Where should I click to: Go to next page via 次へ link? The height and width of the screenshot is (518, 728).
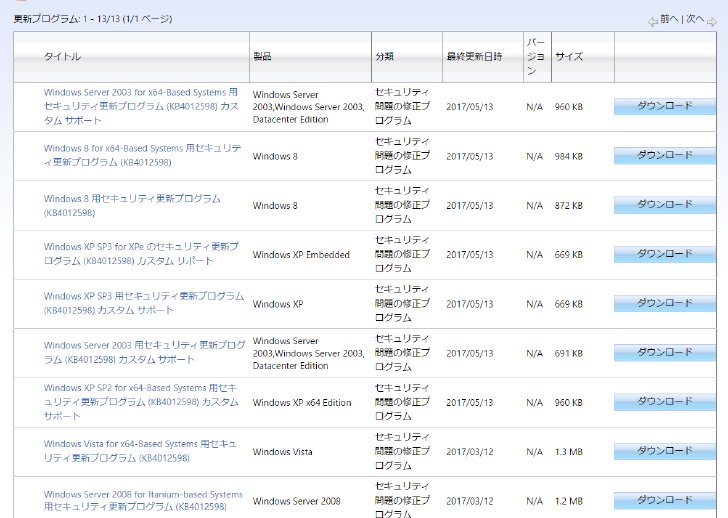click(x=695, y=19)
